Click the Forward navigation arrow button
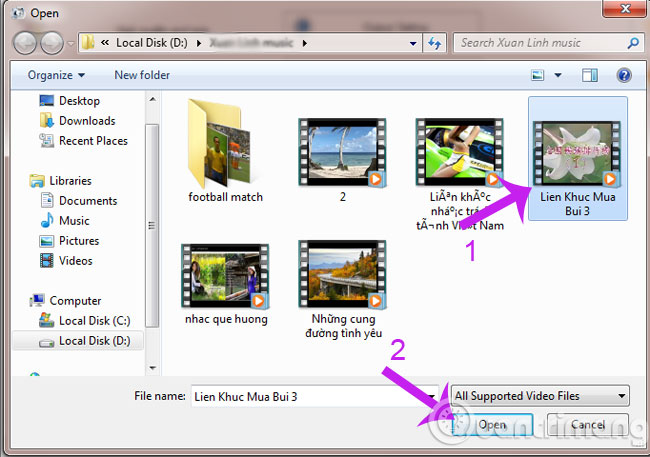 (x=52, y=43)
